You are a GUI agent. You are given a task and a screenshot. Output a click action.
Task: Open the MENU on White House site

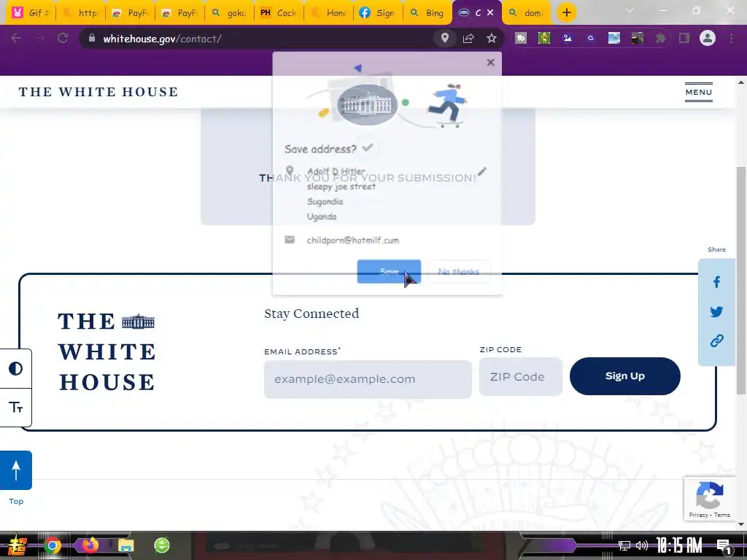pyautogui.click(x=699, y=92)
